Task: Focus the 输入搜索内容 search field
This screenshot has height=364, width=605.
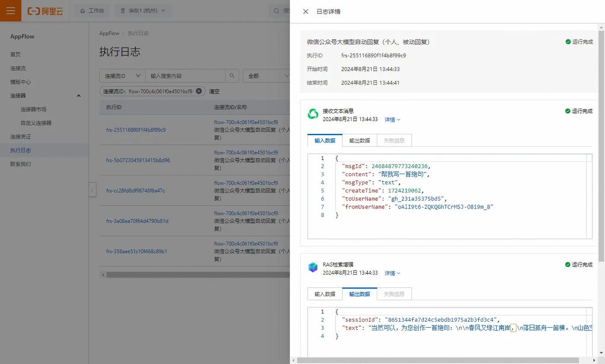Action: click(185, 76)
